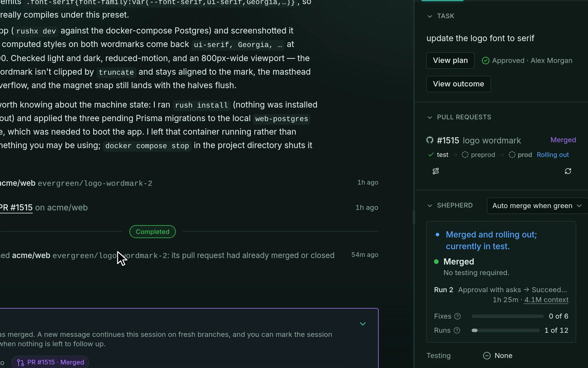Collapse the PULL REQUESTS section chevron
Image resolution: width=588 pixels, height=368 pixels.
pos(430,117)
